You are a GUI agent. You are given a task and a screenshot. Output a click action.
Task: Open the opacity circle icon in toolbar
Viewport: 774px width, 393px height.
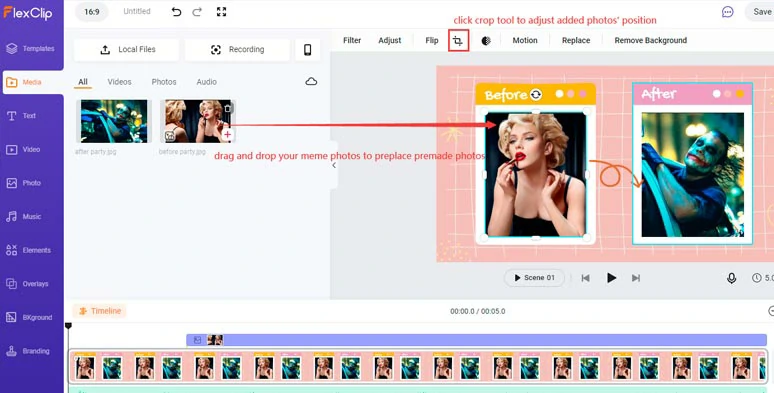point(486,41)
